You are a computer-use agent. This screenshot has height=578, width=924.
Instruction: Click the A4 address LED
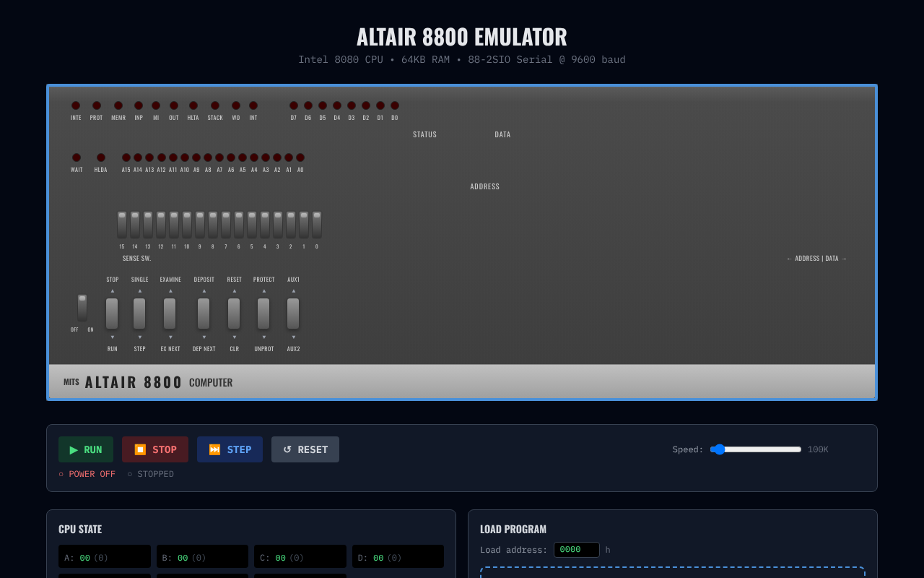(x=254, y=158)
